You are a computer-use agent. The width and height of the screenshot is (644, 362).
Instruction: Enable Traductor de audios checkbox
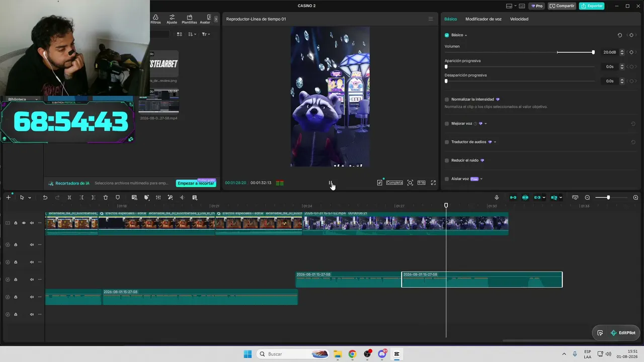[447, 142]
